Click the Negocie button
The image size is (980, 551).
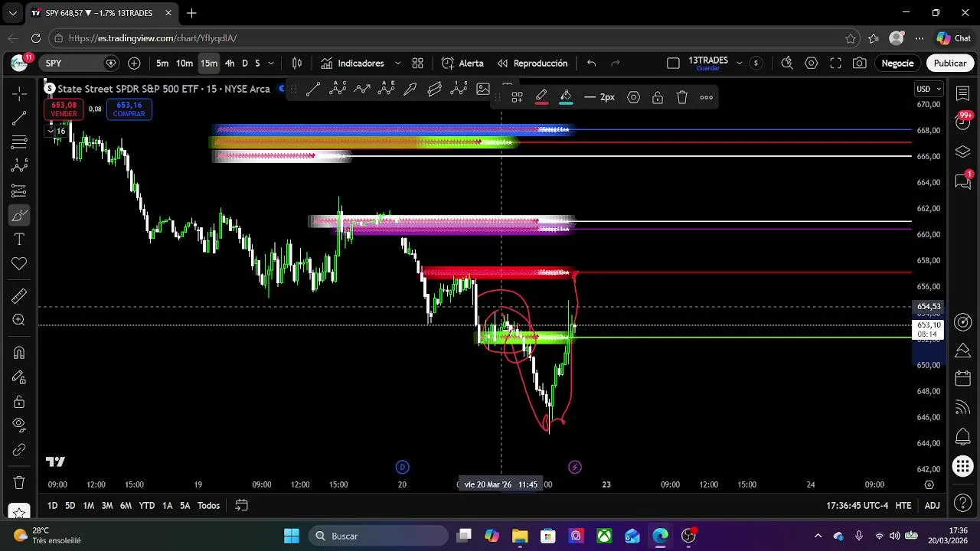[x=897, y=64]
